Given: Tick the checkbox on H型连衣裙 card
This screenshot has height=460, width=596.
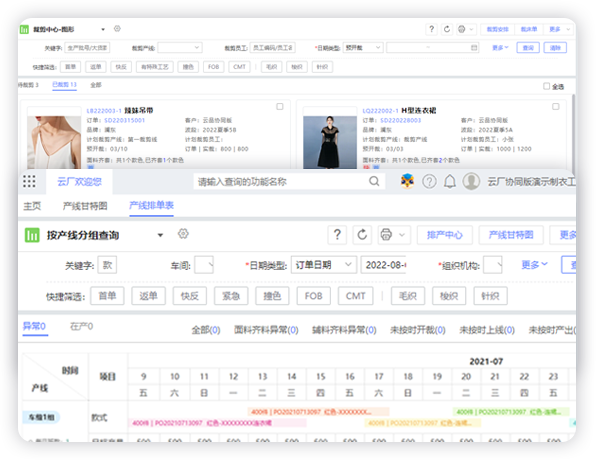Looking at the screenshot, I should point(556,106).
